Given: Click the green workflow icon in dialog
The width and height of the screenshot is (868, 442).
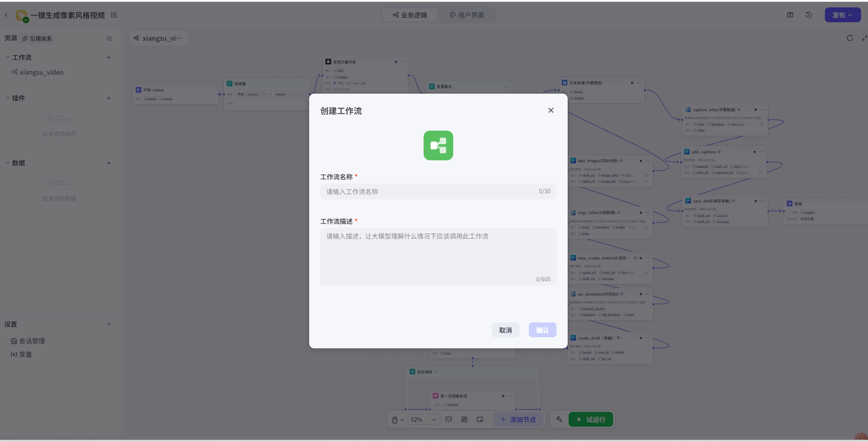Looking at the screenshot, I should [438, 145].
